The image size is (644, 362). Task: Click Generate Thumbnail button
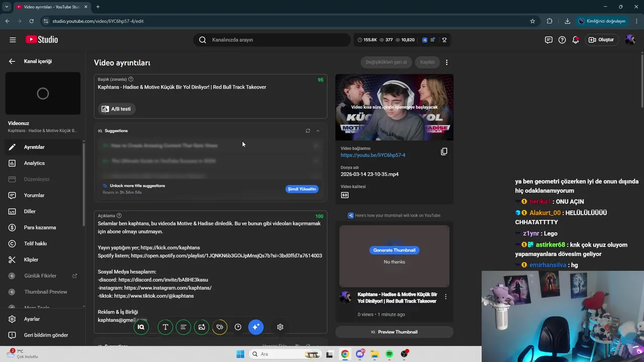394,250
